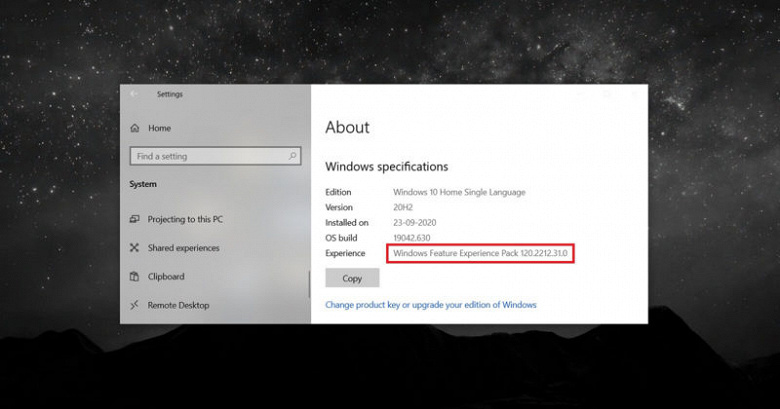Open Change product key or upgrade link
Viewport: 780px width, 409px height.
[431, 305]
